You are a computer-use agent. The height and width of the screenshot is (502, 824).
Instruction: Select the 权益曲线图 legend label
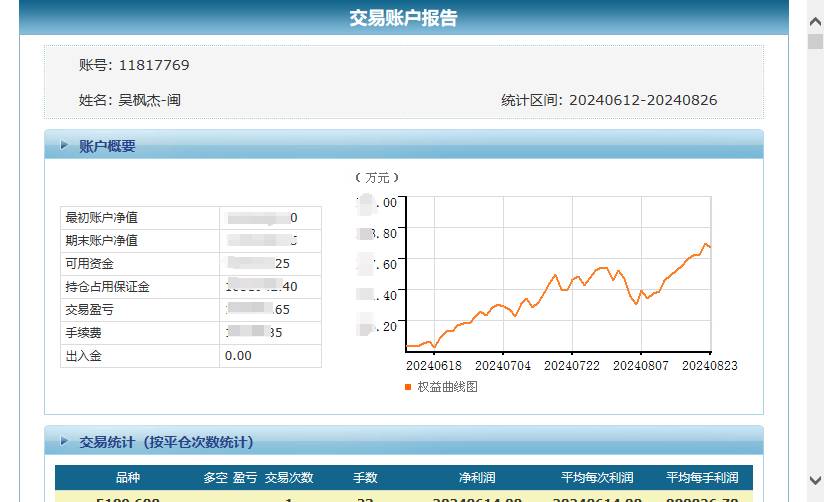[x=447, y=387]
